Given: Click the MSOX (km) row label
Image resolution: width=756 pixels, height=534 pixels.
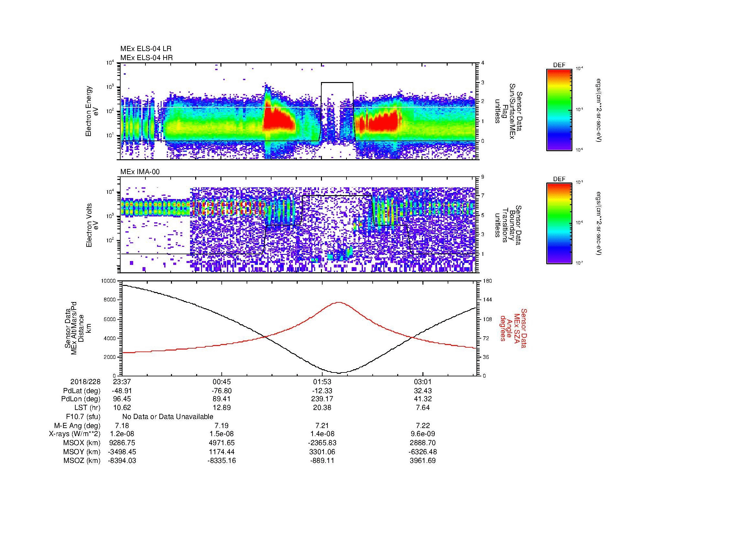Looking at the screenshot, I should pos(82,443).
